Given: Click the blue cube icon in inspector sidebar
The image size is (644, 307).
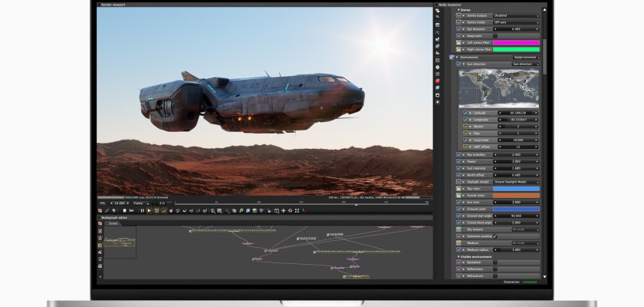Looking at the screenshot, I should [437, 87].
